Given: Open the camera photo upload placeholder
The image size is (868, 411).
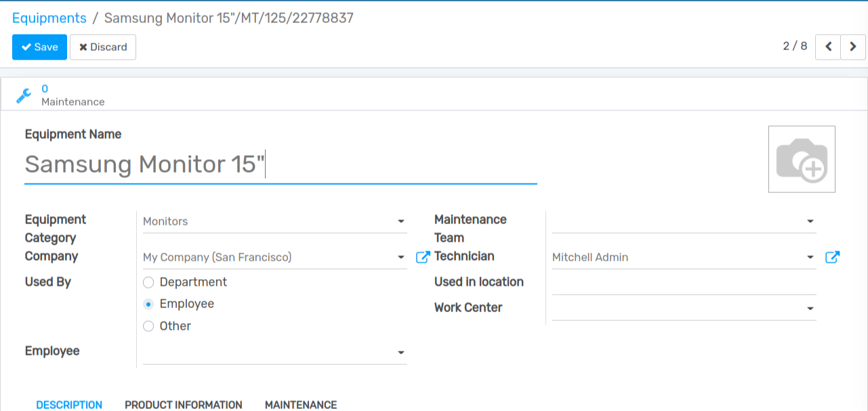Looking at the screenshot, I should (x=802, y=160).
